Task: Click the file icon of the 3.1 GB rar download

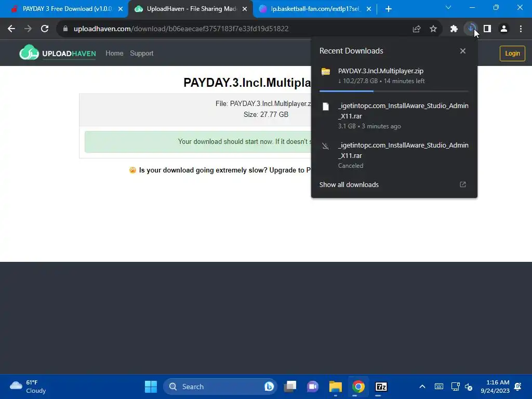Action: tap(326, 107)
